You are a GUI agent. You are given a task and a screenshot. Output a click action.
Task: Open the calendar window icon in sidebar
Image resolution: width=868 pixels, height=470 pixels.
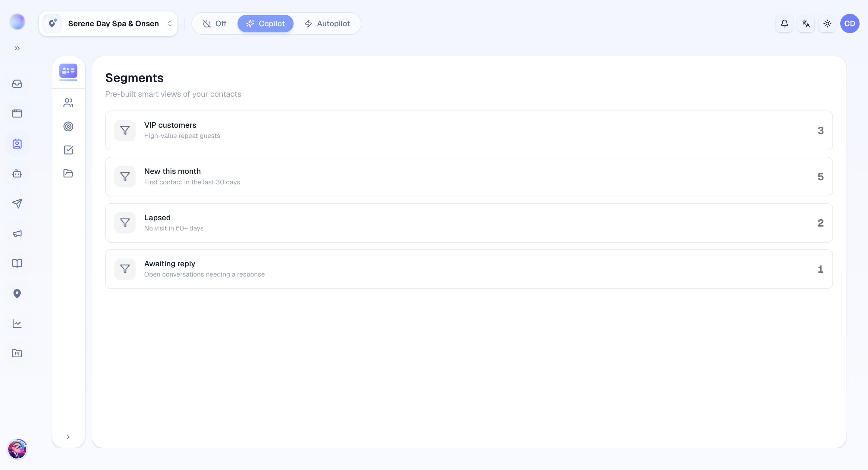point(17,114)
